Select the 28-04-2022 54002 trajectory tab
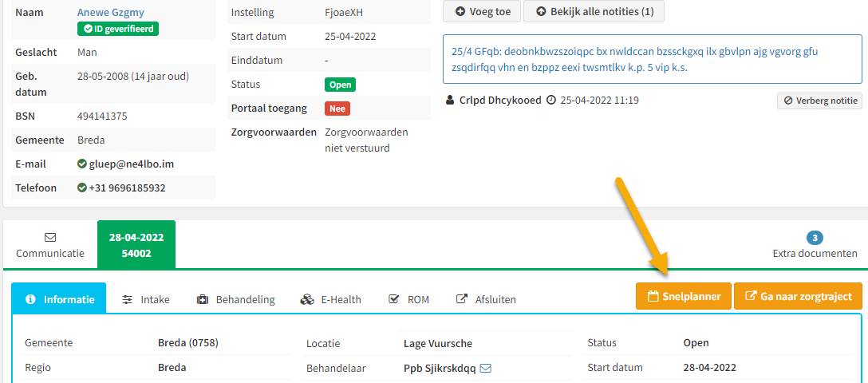The width and height of the screenshot is (868, 383). coord(136,245)
